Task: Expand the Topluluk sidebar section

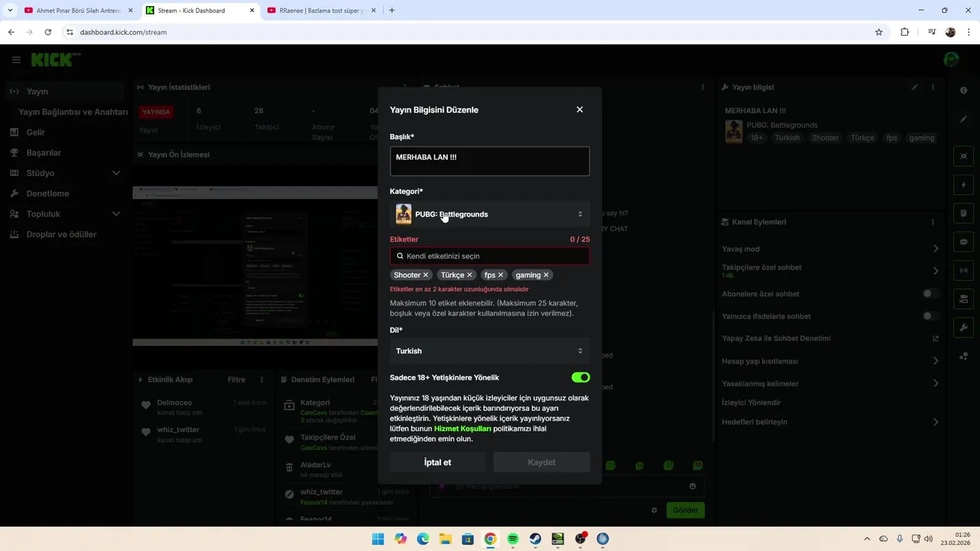Action: (64, 214)
